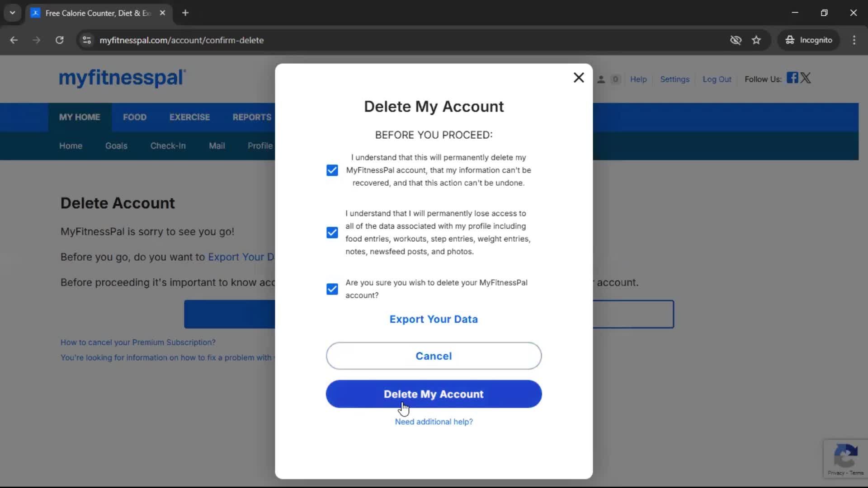Select Home in the sub navigation
This screenshot has height=488, width=868.
point(71,146)
